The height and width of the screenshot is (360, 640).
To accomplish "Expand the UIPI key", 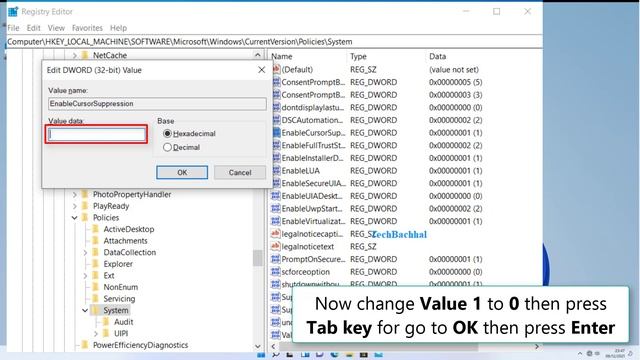I will pos(96,333).
